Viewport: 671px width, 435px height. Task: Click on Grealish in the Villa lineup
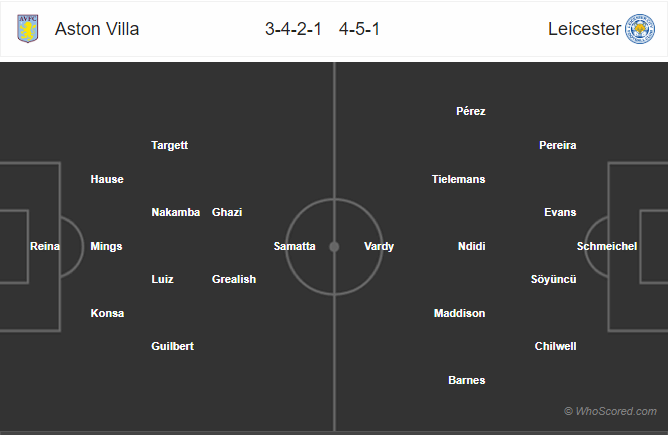(x=234, y=279)
